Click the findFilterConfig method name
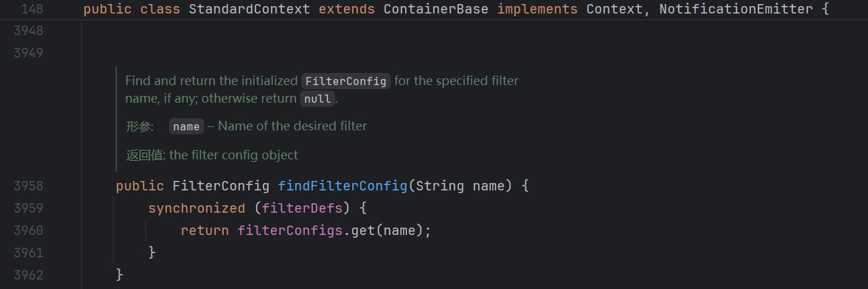 pos(343,186)
